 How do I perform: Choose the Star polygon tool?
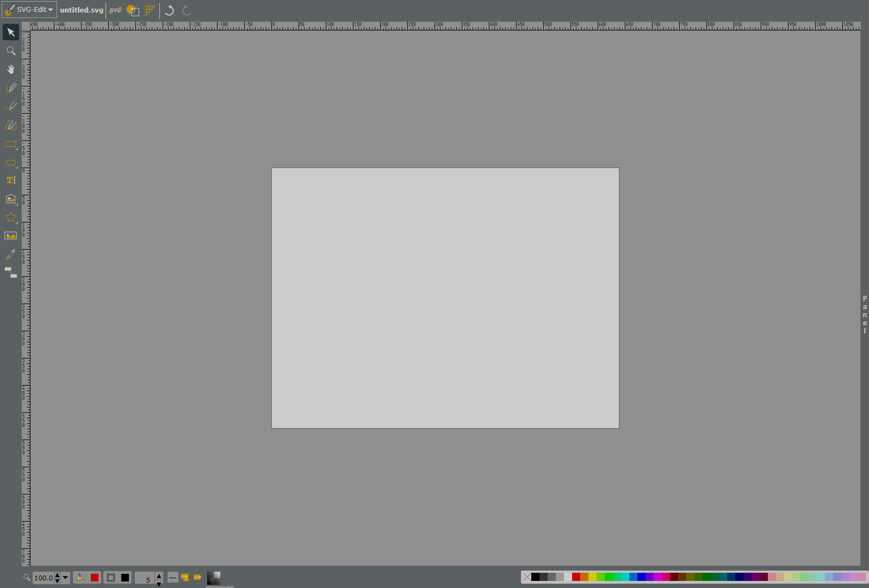[x=11, y=217]
